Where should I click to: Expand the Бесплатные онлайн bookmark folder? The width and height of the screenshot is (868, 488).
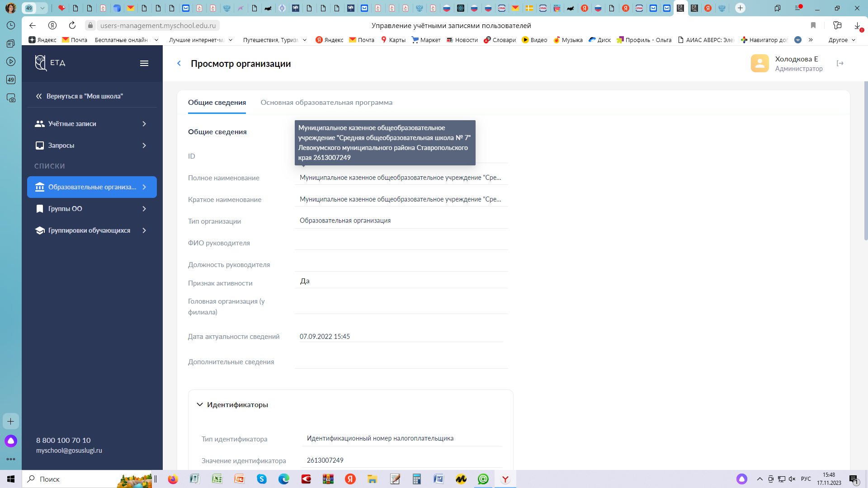pyautogui.click(x=127, y=40)
